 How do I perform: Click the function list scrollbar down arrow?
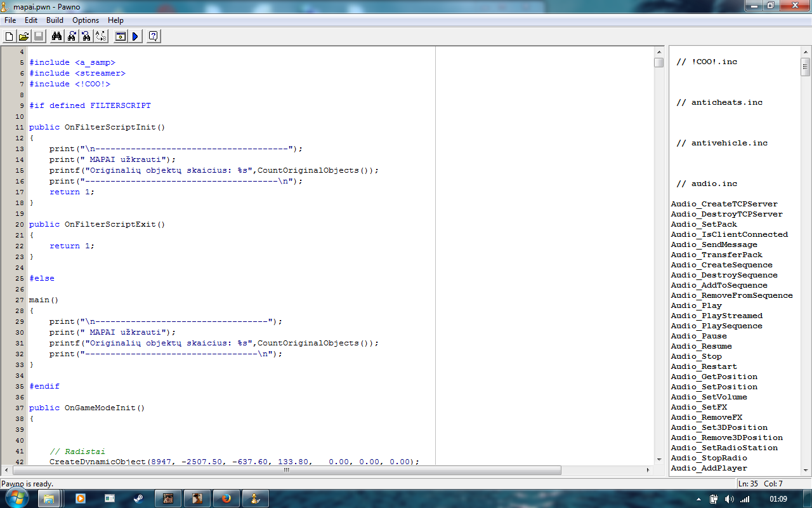[806, 470]
